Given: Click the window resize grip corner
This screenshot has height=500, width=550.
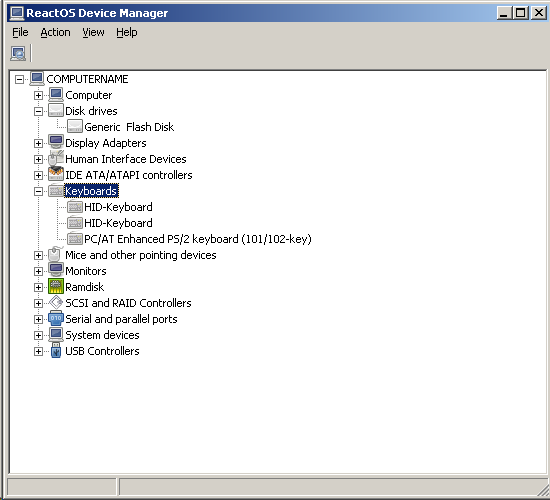Looking at the screenshot, I should (543, 491).
